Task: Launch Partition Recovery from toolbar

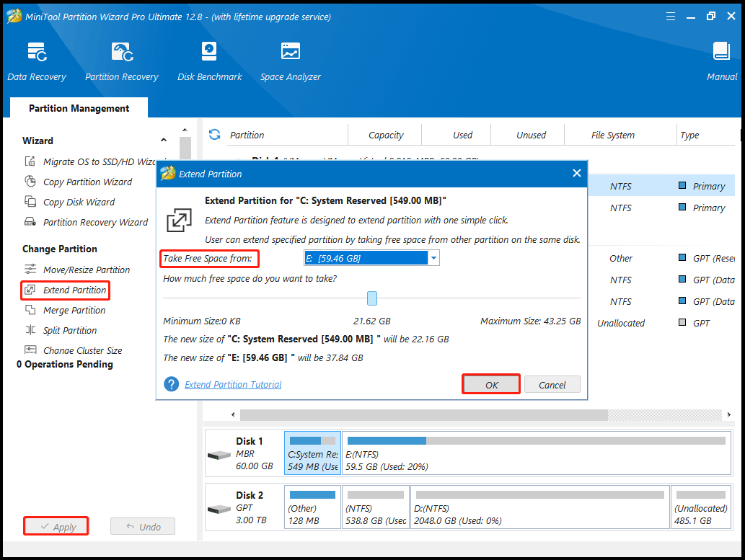Action: (x=122, y=62)
